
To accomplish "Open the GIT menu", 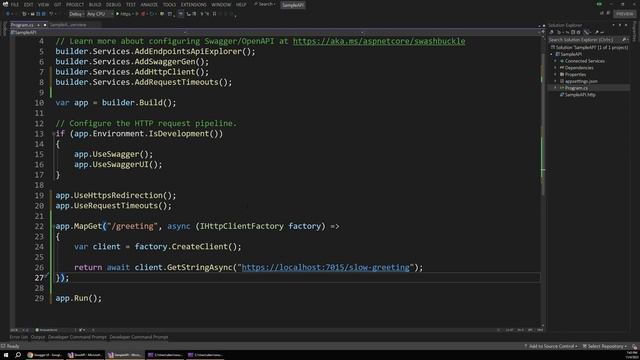I will [x=57, y=4].
